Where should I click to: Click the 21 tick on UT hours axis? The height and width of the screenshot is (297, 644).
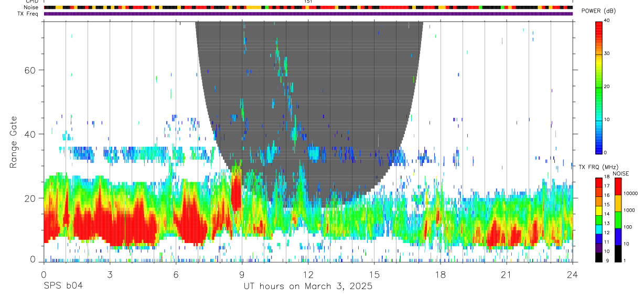click(506, 274)
